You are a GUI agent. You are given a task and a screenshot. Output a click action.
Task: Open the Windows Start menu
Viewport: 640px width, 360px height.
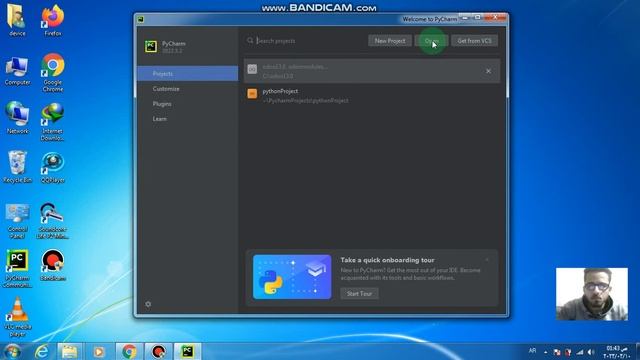[x=12, y=351]
